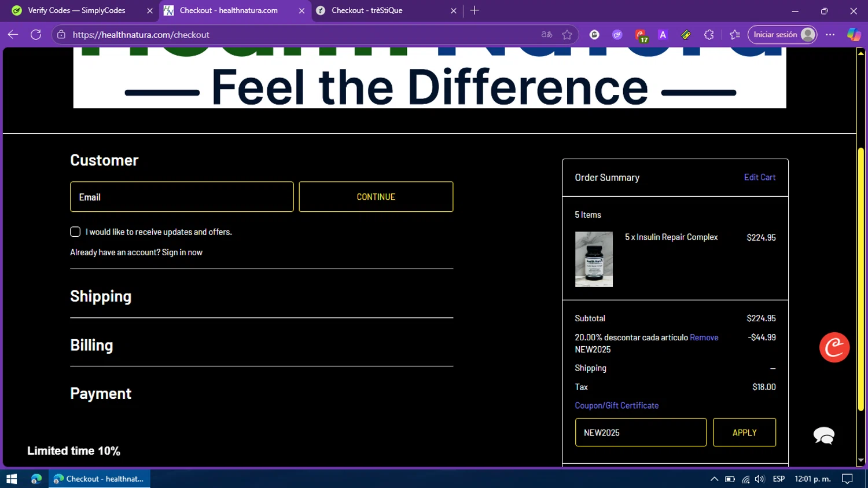Tick the receive updates and offers checkbox
The width and height of the screenshot is (868, 488).
(75, 232)
